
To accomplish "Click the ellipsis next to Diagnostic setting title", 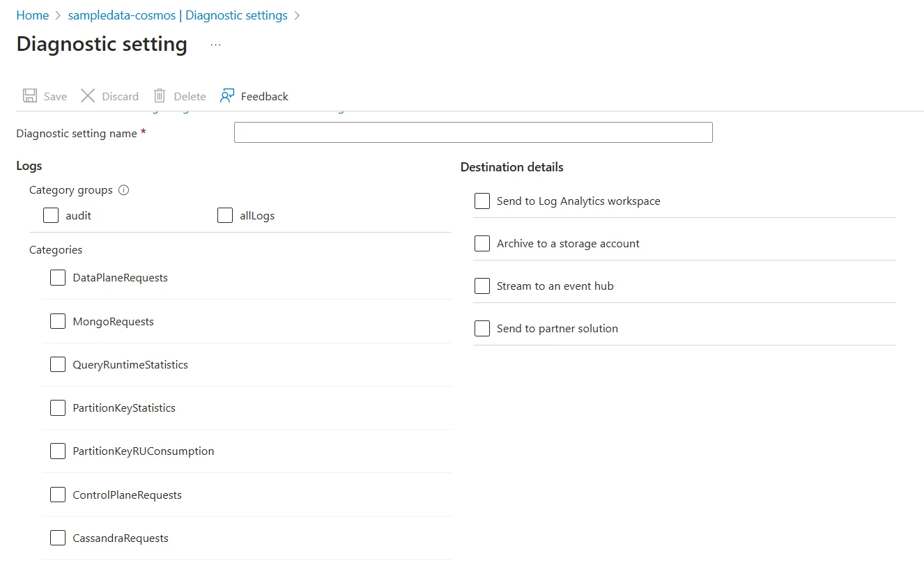I will (x=215, y=44).
